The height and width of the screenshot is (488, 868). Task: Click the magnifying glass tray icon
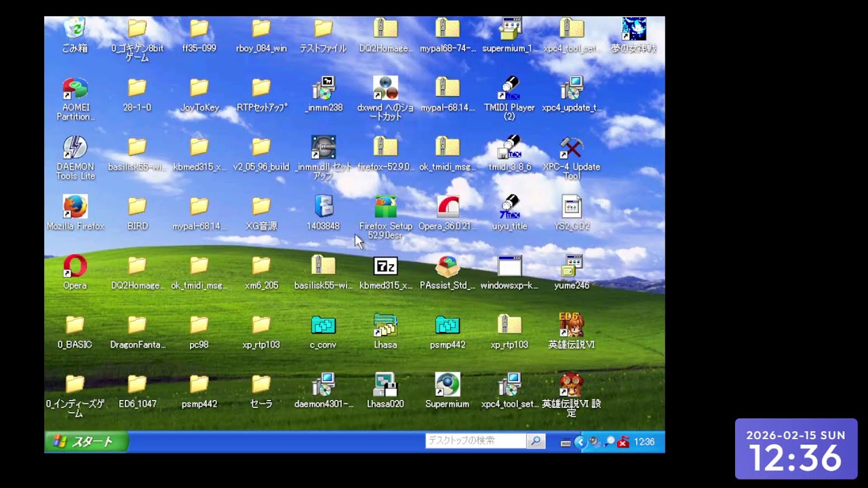coord(610,442)
